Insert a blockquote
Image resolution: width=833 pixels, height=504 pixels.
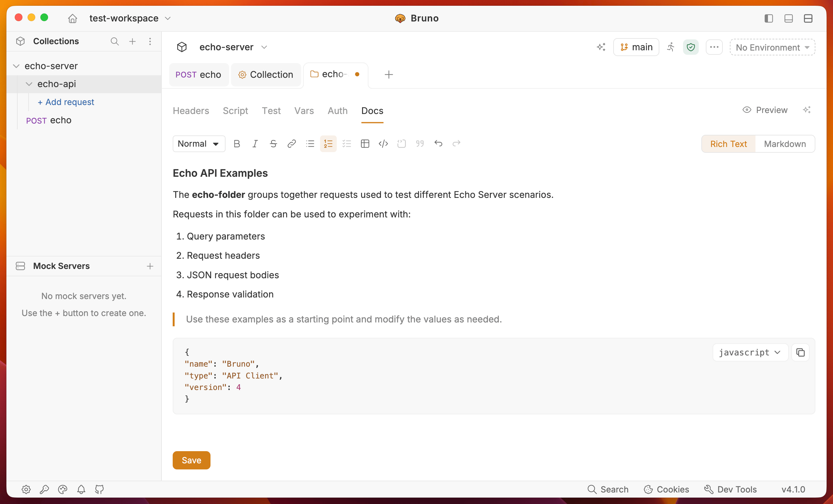pos(419,144)
